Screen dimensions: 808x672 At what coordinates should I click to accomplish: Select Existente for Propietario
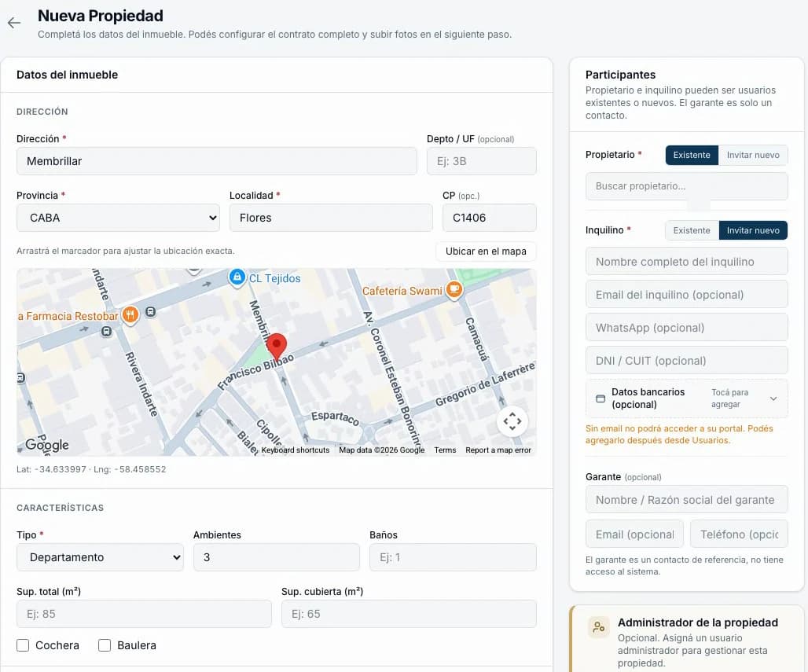(x=692, y=155)
